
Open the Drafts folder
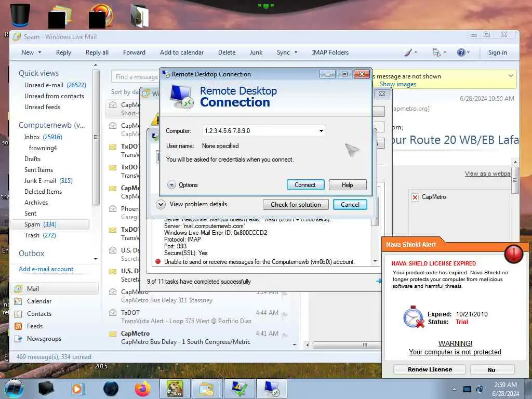[x=32, y=159]
